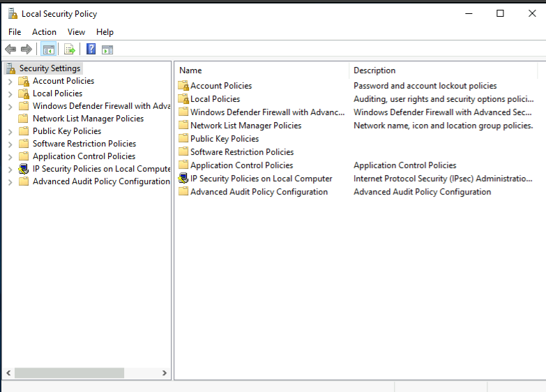This screenshot has width=546, height=392.
Task: Select Application Control Policies name in list
Action: (242, 165)
